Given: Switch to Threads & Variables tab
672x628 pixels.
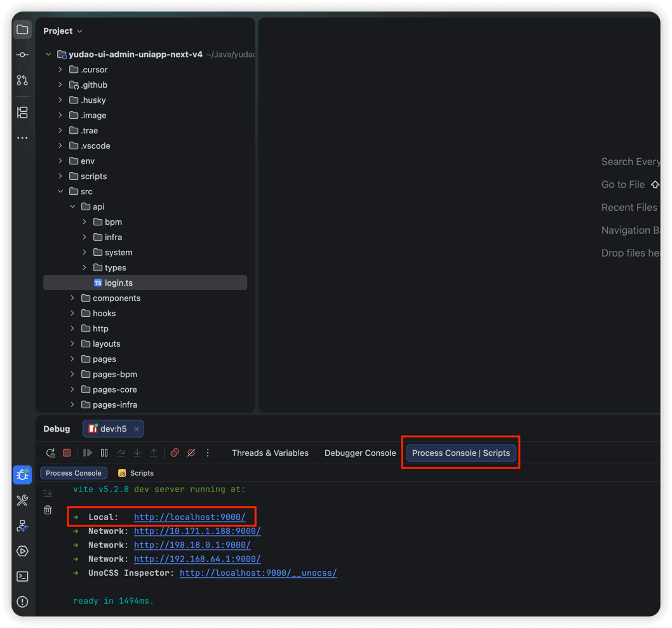Looking at the screenshot, I should (270, 453).
